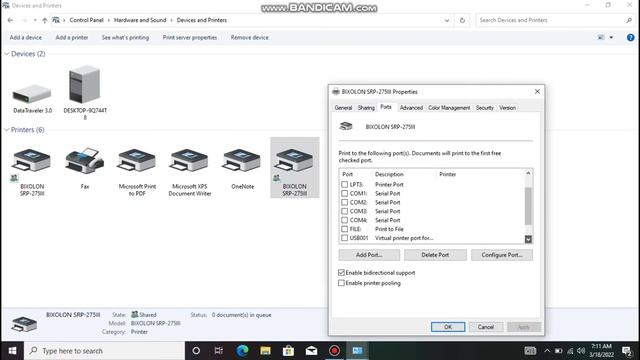The width and height of the screenshot is (640, 360).
Task: Click the ports list scroll down arrow
Action: [528, 239]
